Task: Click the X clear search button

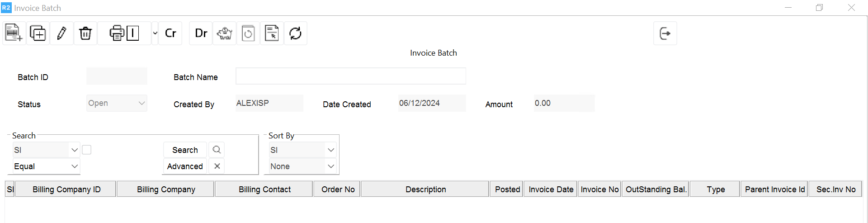Action: tap(217, 166)
